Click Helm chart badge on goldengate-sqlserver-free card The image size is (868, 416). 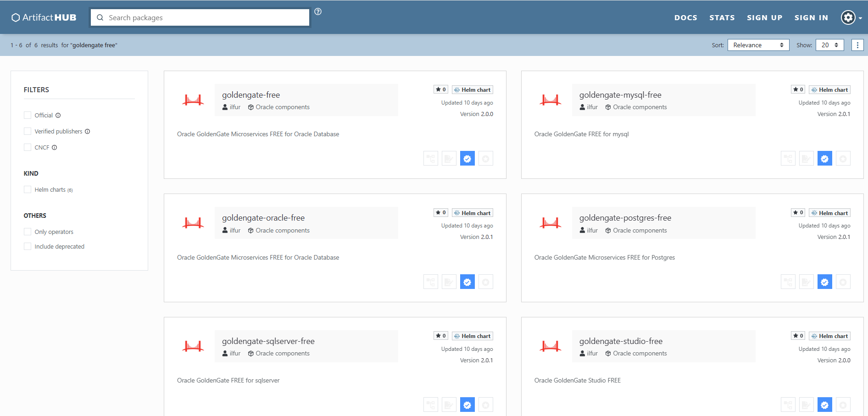[x=473, y=336]
